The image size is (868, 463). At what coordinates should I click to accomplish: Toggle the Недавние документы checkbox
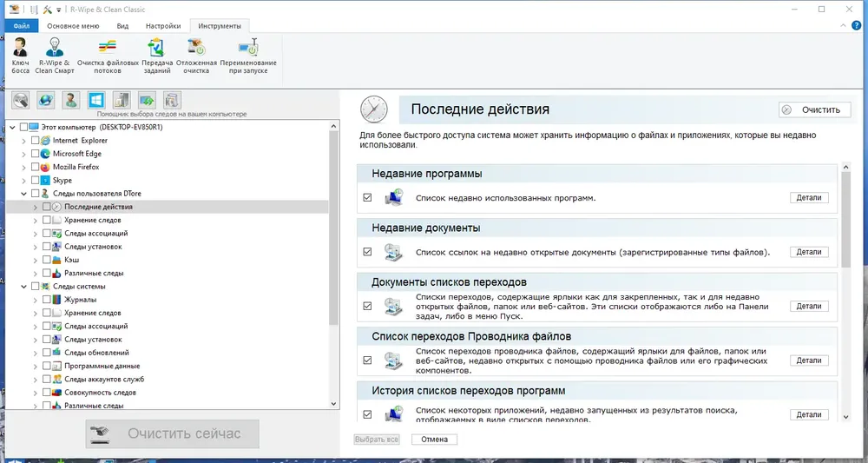point(367,252)
